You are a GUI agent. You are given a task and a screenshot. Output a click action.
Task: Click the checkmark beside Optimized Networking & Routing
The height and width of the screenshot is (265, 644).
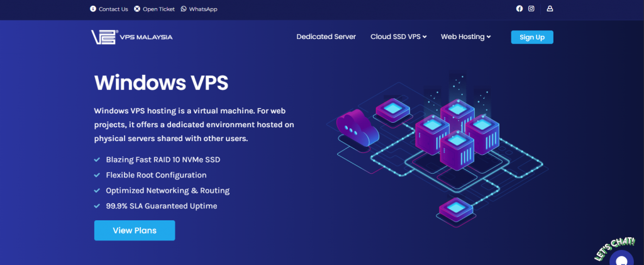(97, 191)
